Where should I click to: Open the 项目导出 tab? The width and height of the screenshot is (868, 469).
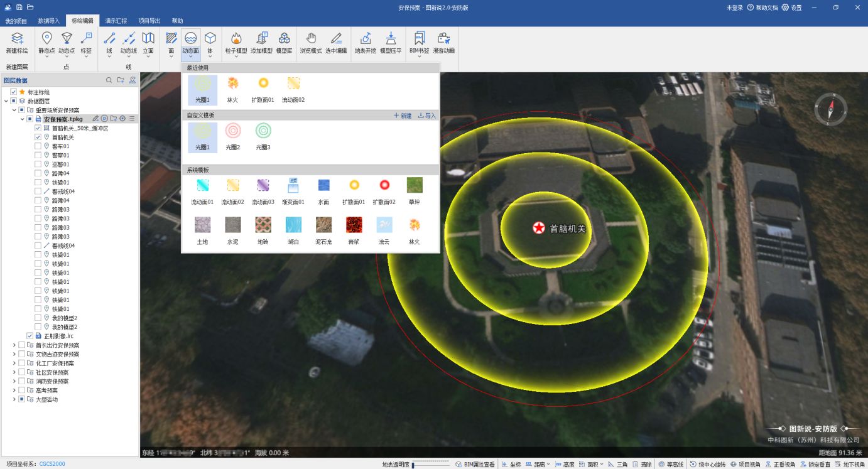tap(149, 21)
